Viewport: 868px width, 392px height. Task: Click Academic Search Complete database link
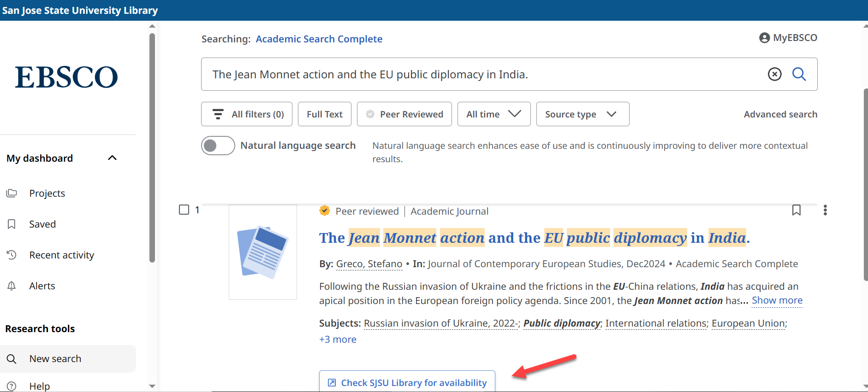(x=319, y=39)
